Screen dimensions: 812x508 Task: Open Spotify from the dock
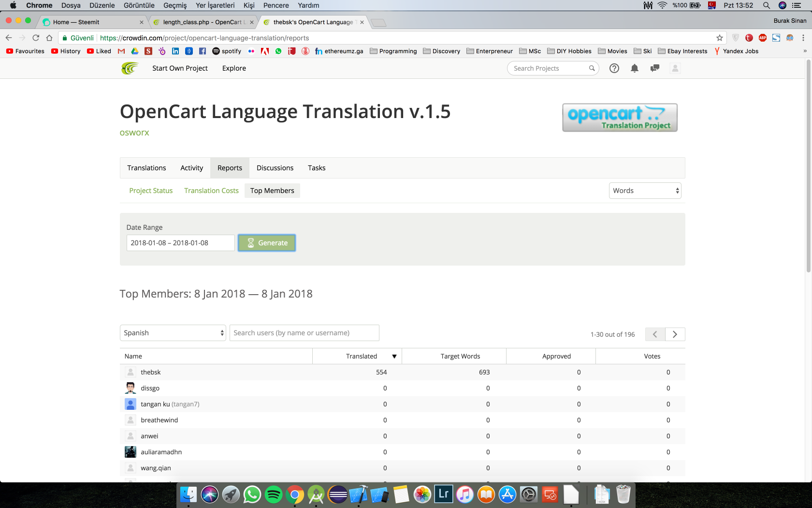[274, 494]
